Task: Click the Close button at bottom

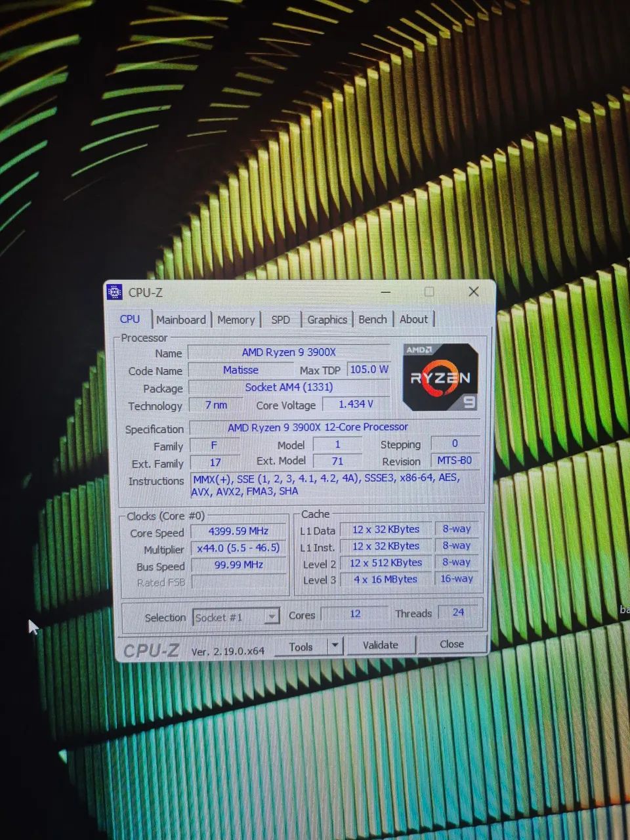Action: point(451,644)
